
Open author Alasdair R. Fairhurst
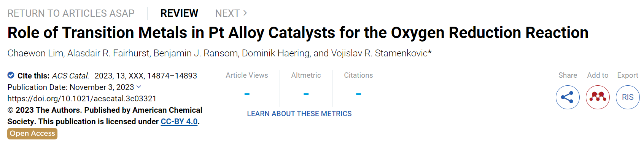(108, 53)
